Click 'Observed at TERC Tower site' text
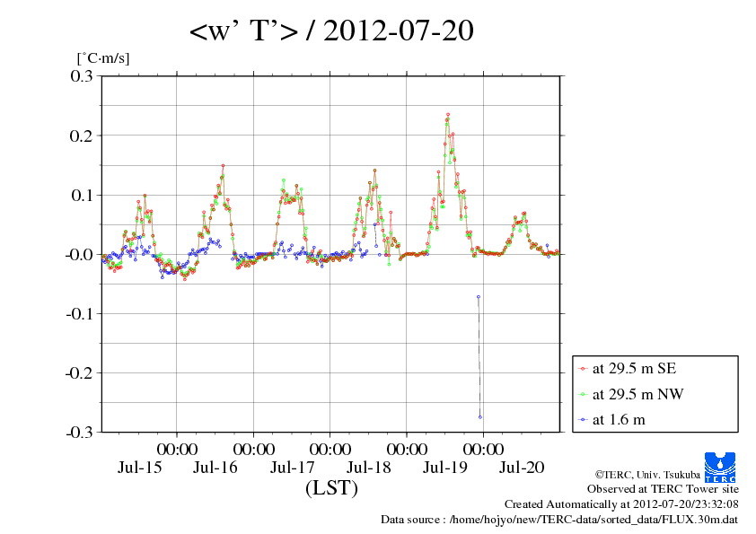756x534 pixels. point(663,489)
